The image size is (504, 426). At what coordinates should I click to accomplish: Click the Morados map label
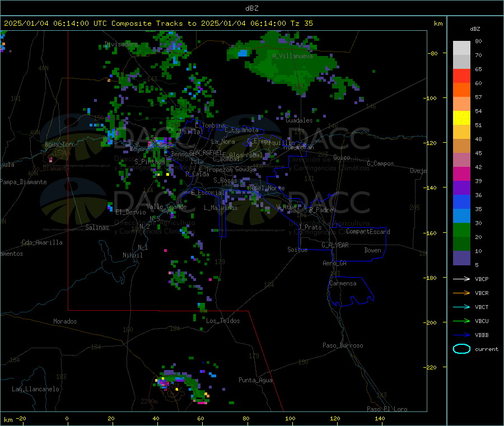point(65,321)
